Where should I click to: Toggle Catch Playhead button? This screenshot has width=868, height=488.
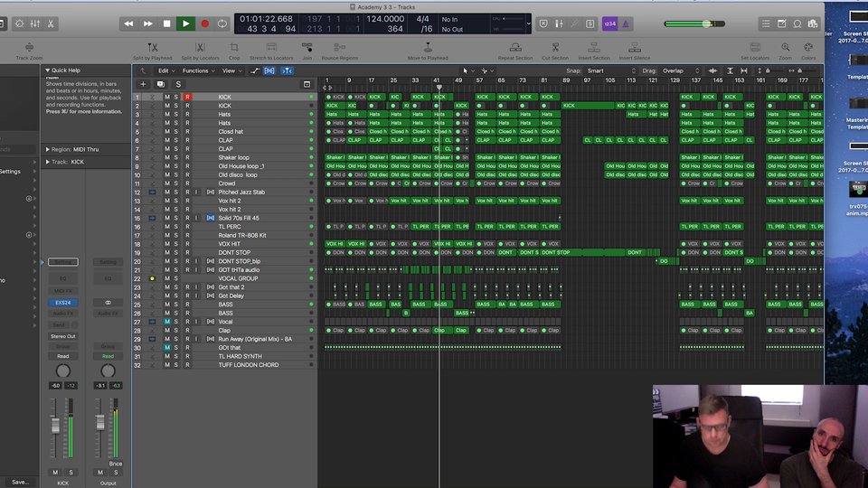287,70
